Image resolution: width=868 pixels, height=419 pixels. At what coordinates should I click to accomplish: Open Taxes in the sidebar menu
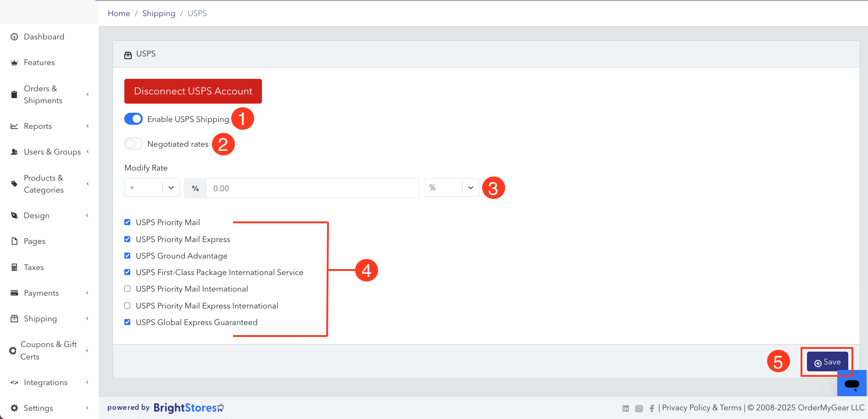[x=34, y=267]
